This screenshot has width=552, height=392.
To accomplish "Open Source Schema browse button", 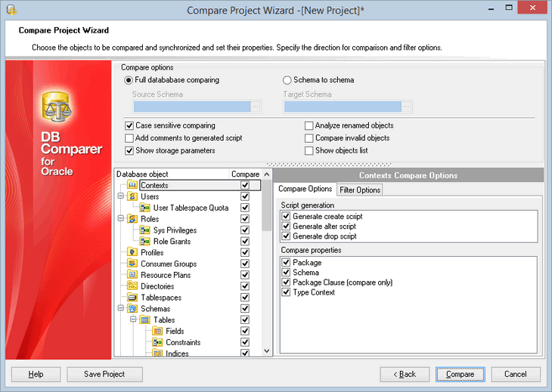I will 256,106.
